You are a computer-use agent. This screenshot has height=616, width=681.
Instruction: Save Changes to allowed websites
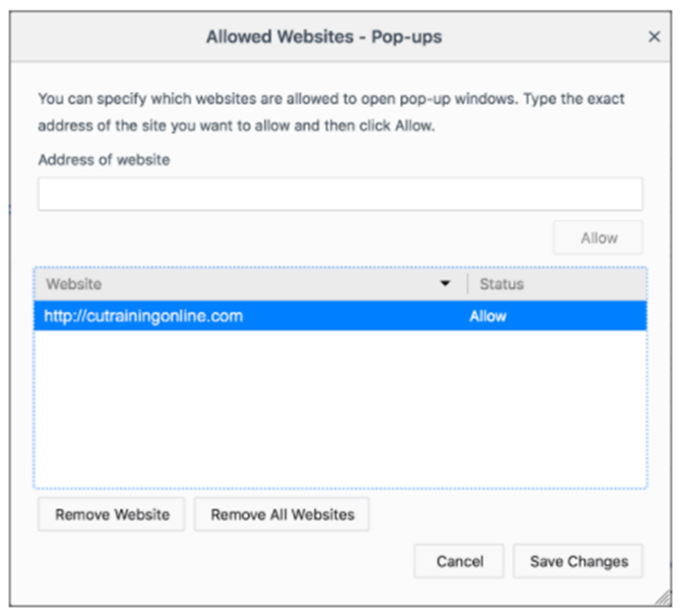[x=579, y=562]
